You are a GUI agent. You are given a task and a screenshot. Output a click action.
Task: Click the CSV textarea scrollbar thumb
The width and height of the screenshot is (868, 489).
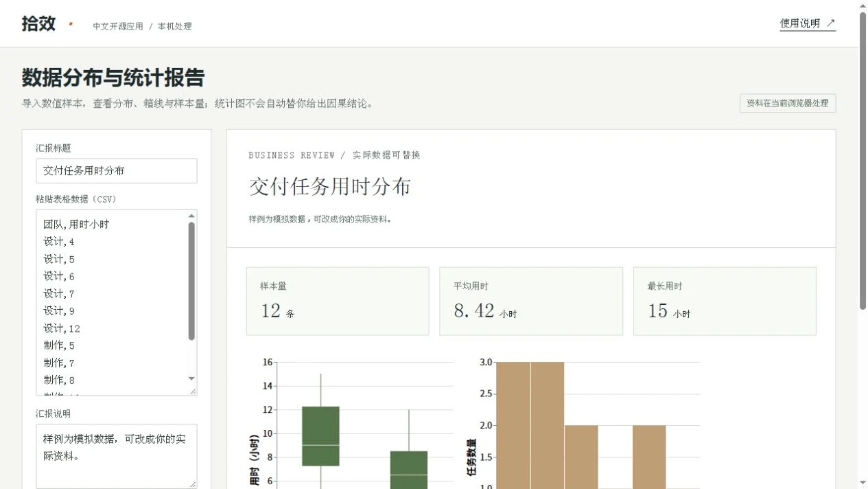click(191, 281)
